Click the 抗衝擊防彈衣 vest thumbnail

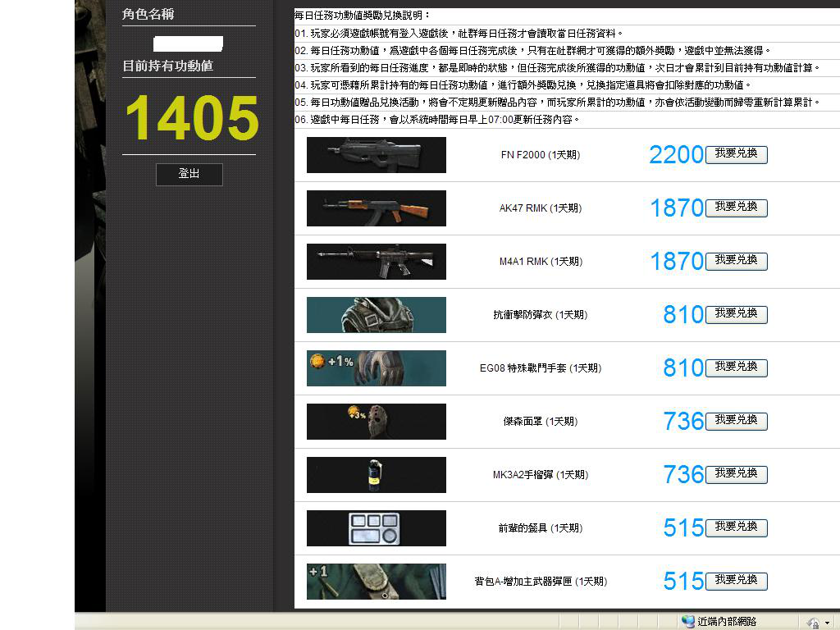tap(376, 315)
